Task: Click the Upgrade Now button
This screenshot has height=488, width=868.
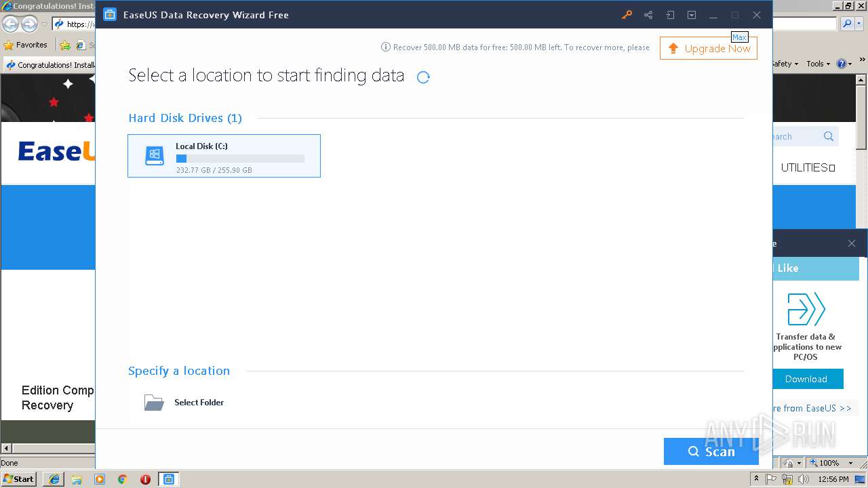Action: click(709, 48)
